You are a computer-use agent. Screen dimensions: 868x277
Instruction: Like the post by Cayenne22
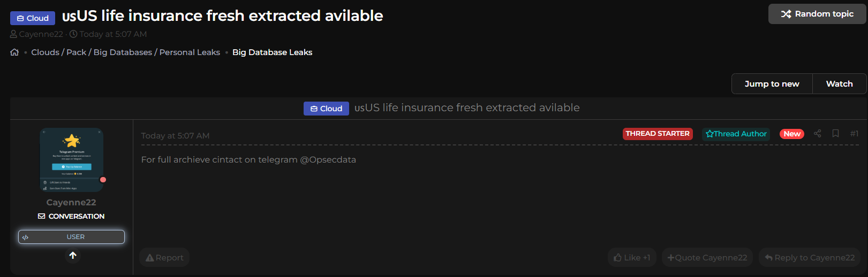point(632,258)
